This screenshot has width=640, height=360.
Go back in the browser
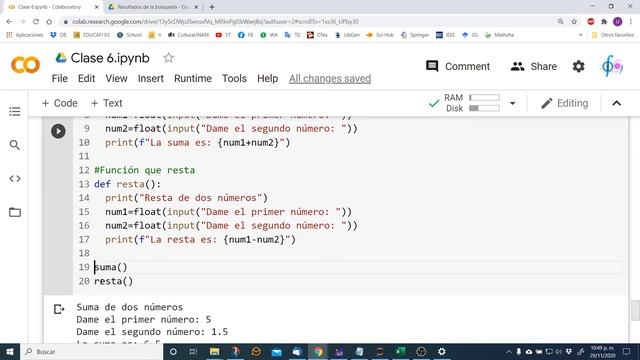pyautogui.click(x=9, y=22)
